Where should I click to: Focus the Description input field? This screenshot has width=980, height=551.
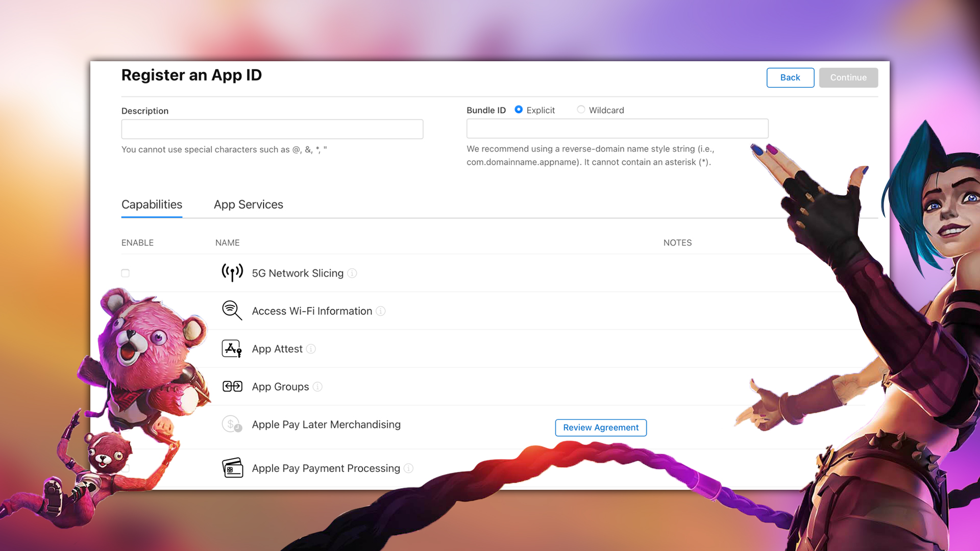tap(272, 129)
